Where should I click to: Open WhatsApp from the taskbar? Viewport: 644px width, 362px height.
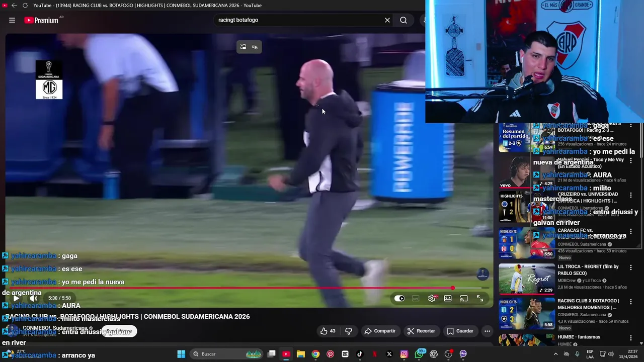point(419,354)
